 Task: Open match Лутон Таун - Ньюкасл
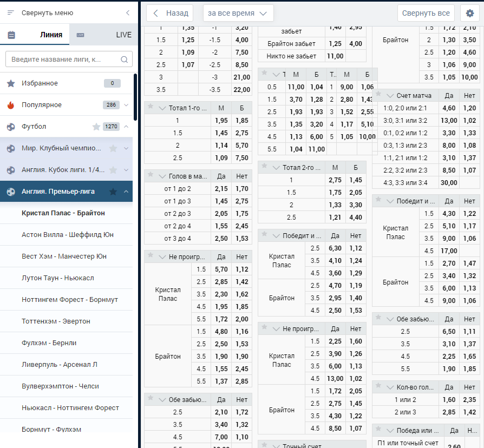(67, 278)
